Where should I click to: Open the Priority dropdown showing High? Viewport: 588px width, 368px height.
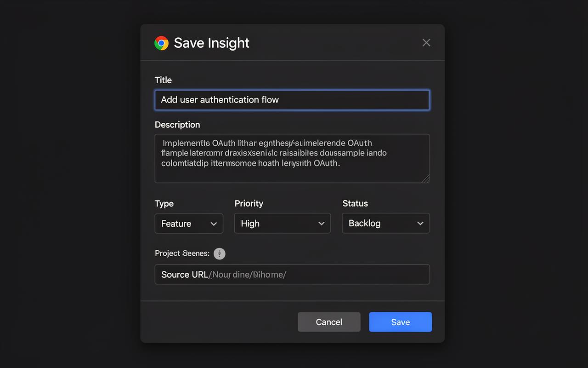coord(283,223)
